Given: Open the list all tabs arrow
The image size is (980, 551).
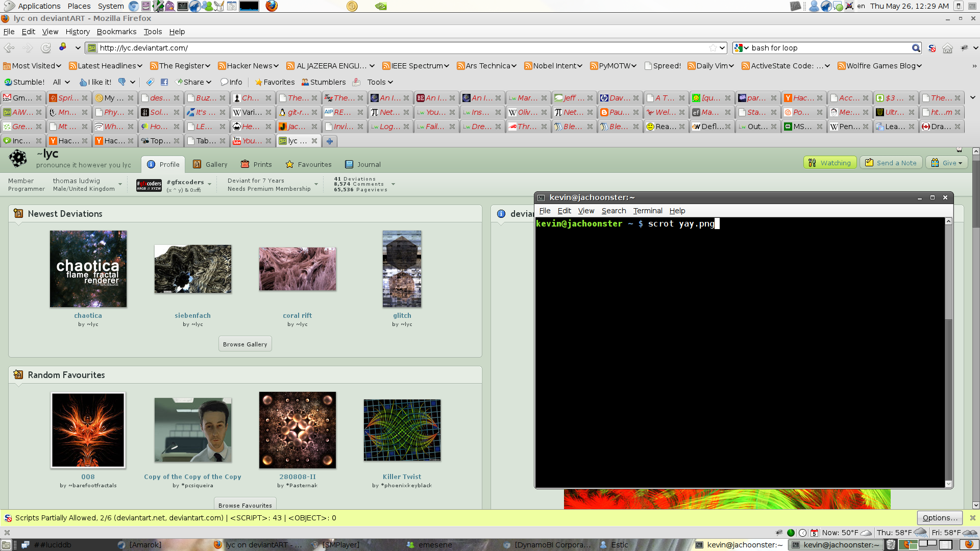Looking at the screenshot, I should pos(973,97).
